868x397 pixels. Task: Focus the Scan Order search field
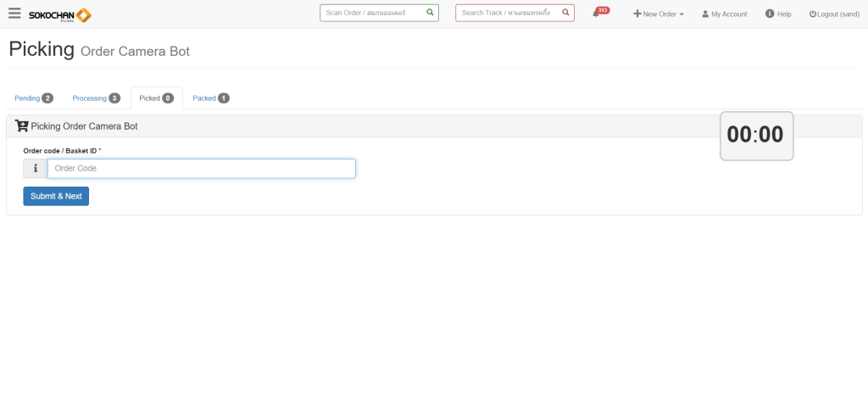click(x=371, y=14)
